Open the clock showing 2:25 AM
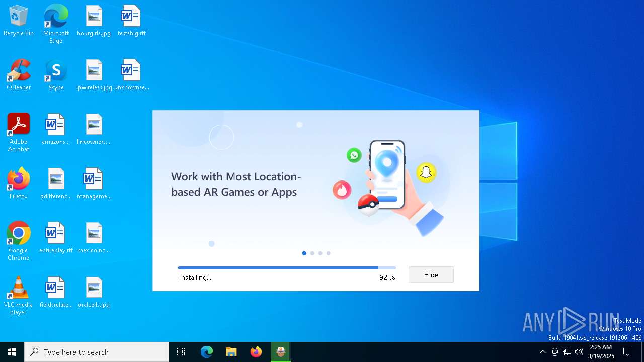Viewport: 644px width, 362px height. (x=601, y=352)
